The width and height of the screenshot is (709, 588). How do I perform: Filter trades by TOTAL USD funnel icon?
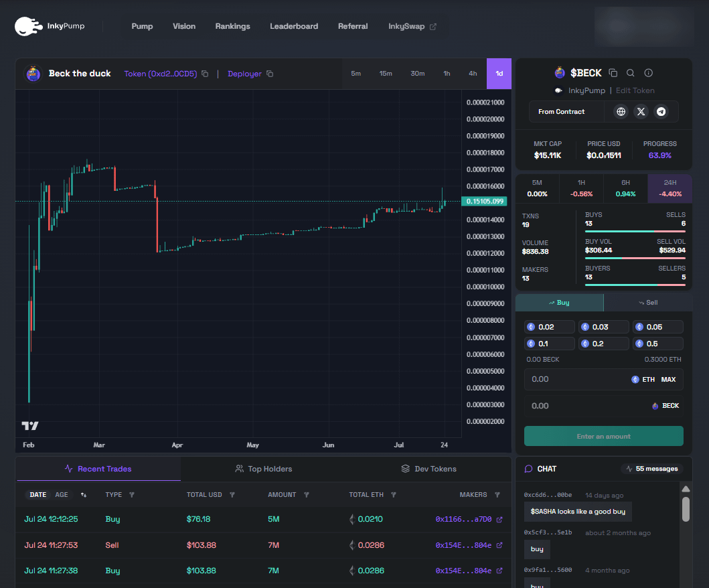coord(232,495)
